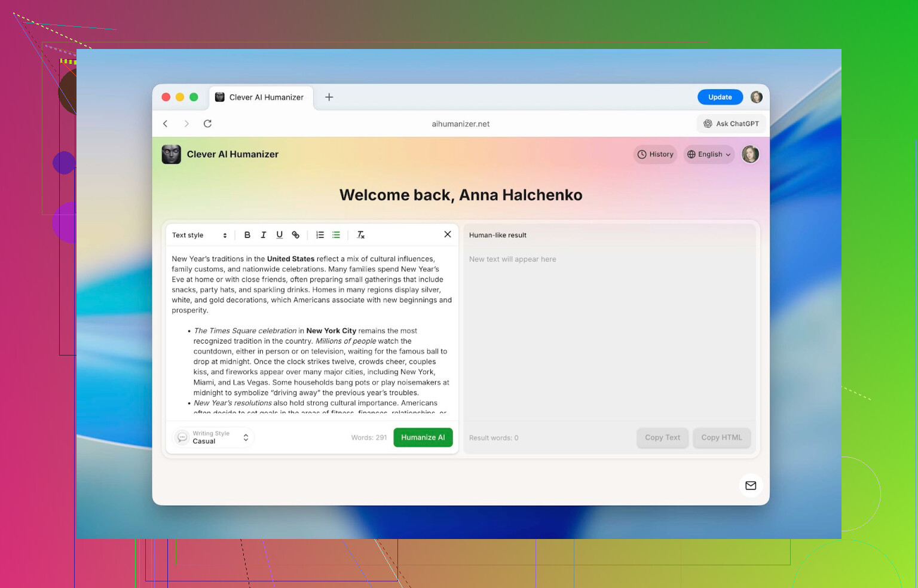The image size is (918, 588).
Task: Click the green Humanize AI button
Action: pos(423,437)
